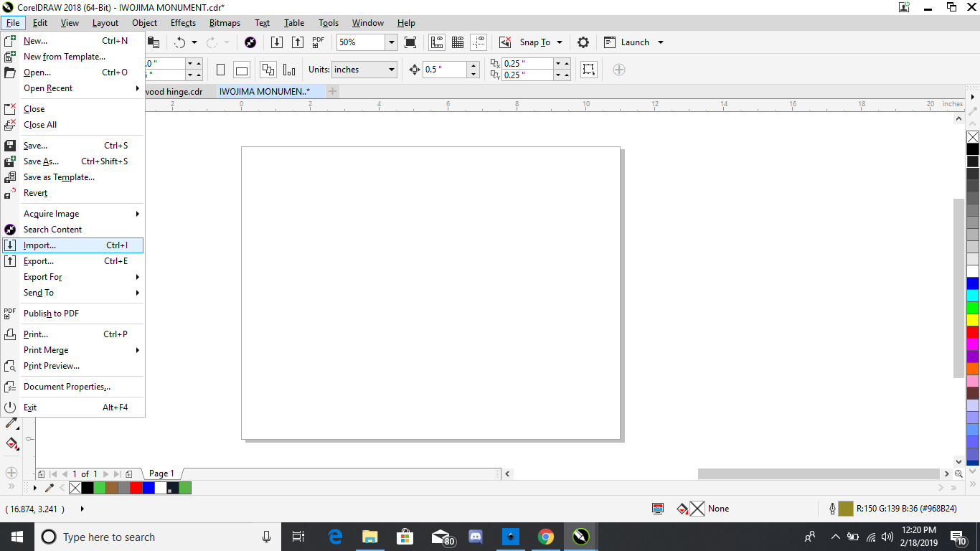Viewport: 980px width, 551px height.
Task: Click the Full-Screen Preview icon
Action: point(410,42)
